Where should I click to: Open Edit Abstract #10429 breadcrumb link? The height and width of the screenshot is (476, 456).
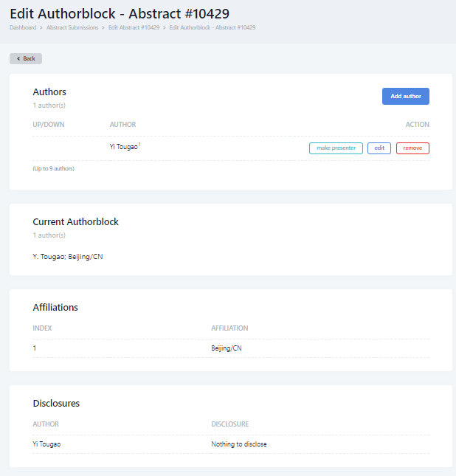[x=134, y=27]
